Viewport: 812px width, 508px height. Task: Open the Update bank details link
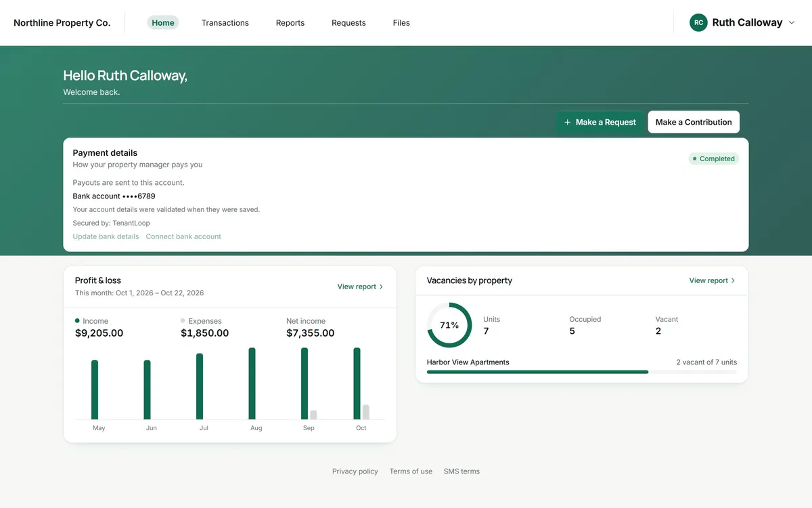106,236
